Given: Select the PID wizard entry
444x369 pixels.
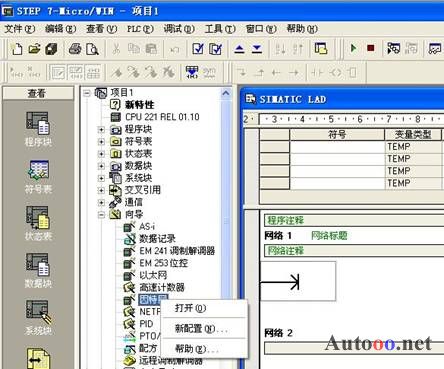Looking at the screenshot, I should 146,324.
